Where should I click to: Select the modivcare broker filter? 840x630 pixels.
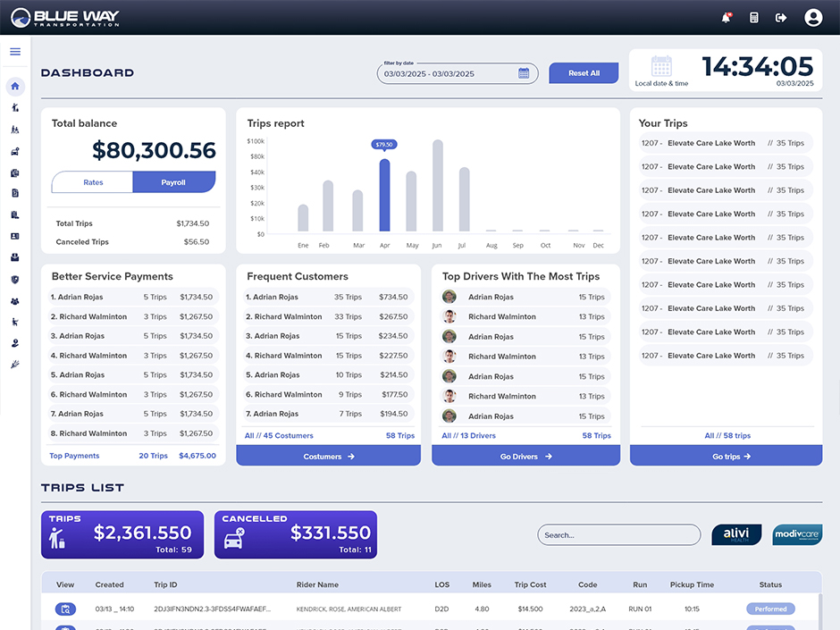click(x=797, y=534)
